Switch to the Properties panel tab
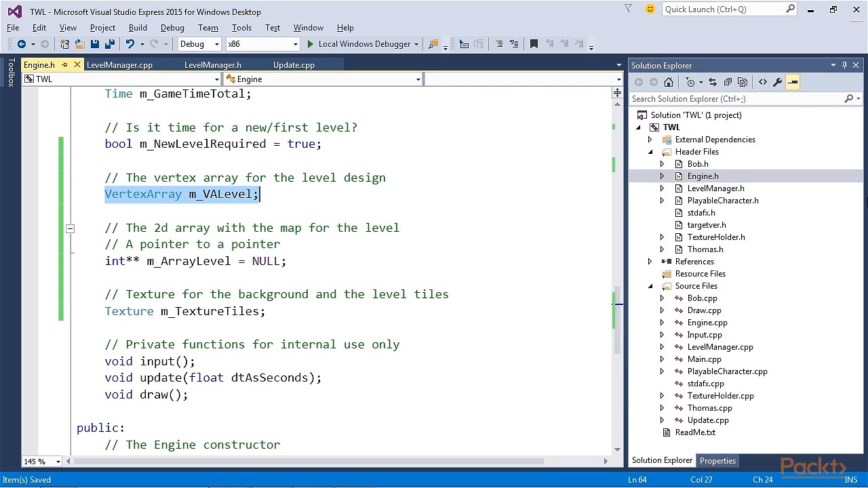868x488 pixels. click(717, 461)
